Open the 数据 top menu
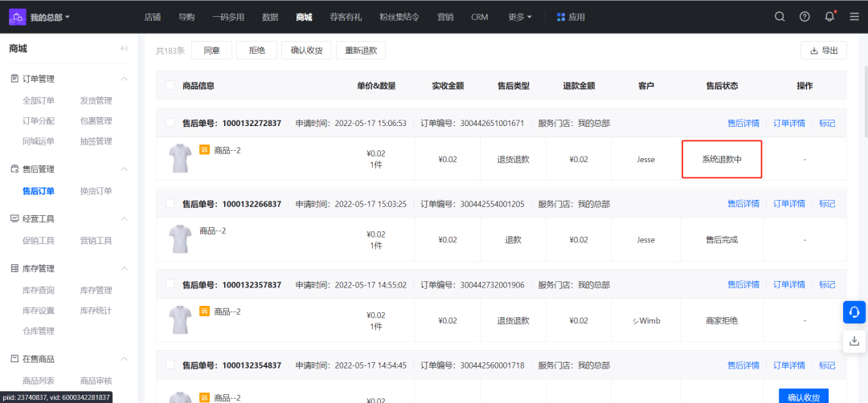The height and width of the screenshot is (403, 868). tap(270, 17)
